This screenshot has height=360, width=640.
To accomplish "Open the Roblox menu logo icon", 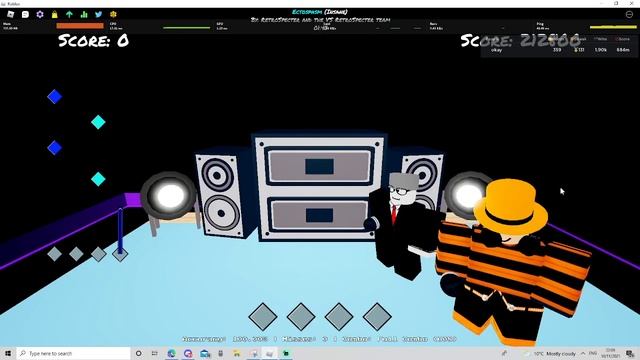I will pos(11,14).
